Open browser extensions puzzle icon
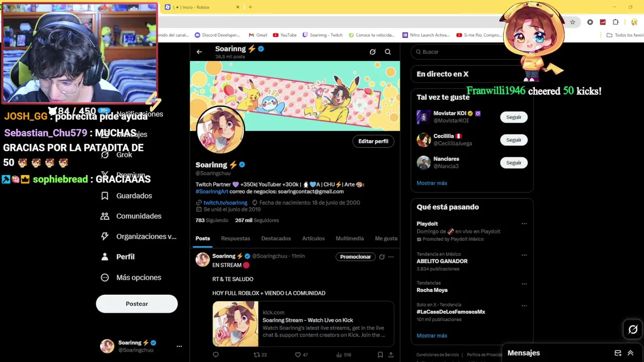Viewport: 644px width, 362px height. click(616, 22)
